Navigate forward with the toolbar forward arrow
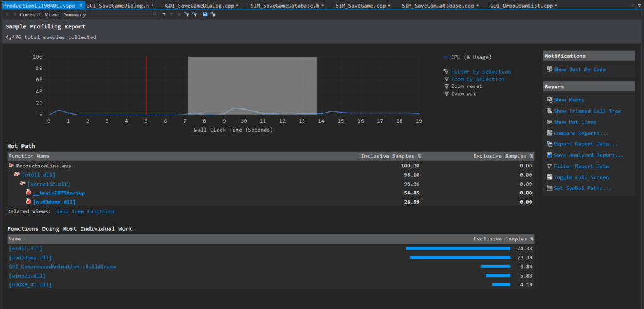This screenshot has width=644, height=309. 15,14
